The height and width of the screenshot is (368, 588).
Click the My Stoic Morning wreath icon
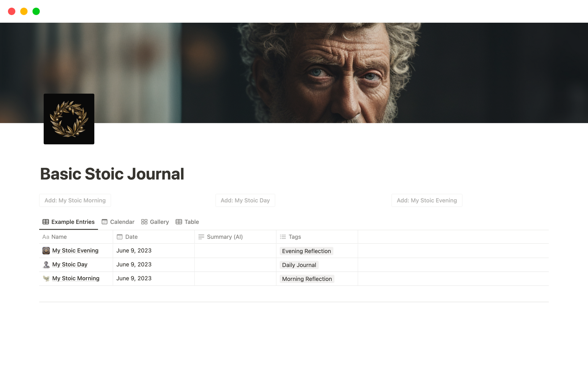pos(46,278)
